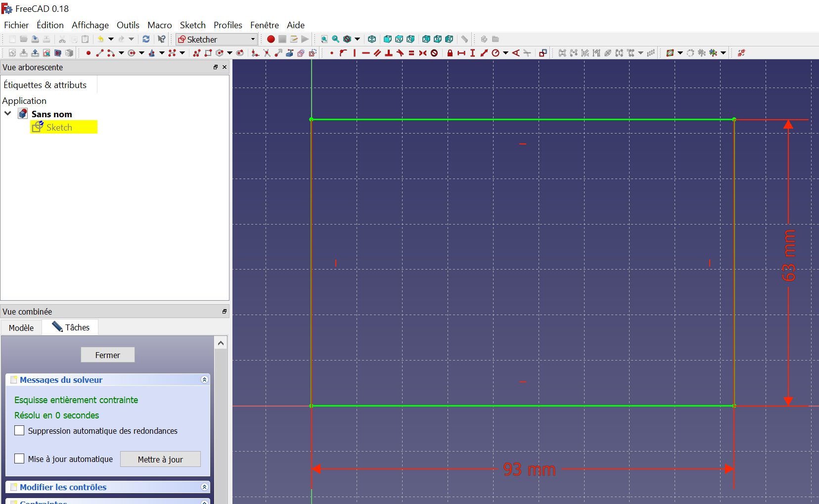Collapse the Sans nom document tree
819x504 pixels.
coord(8,113)
